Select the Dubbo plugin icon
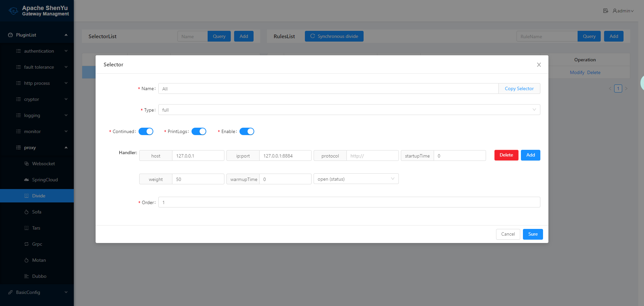The height and width of the screenshot is (306, 644). (27, 276)
